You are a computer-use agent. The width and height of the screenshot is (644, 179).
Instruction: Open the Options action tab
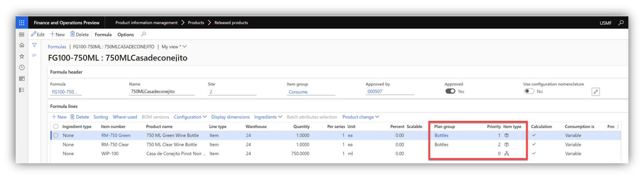pos(126,35)
